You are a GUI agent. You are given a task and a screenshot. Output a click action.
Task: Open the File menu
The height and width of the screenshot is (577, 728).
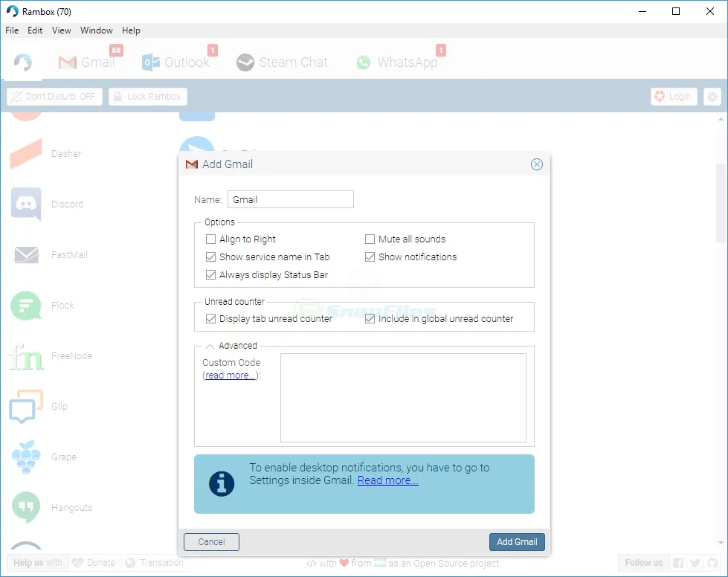click(x=12, y=30)
